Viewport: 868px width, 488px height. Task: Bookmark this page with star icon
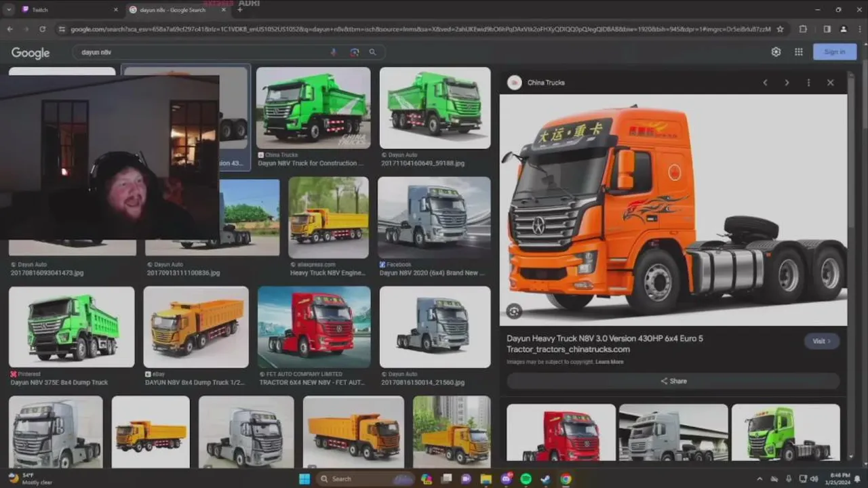[780, 29]
